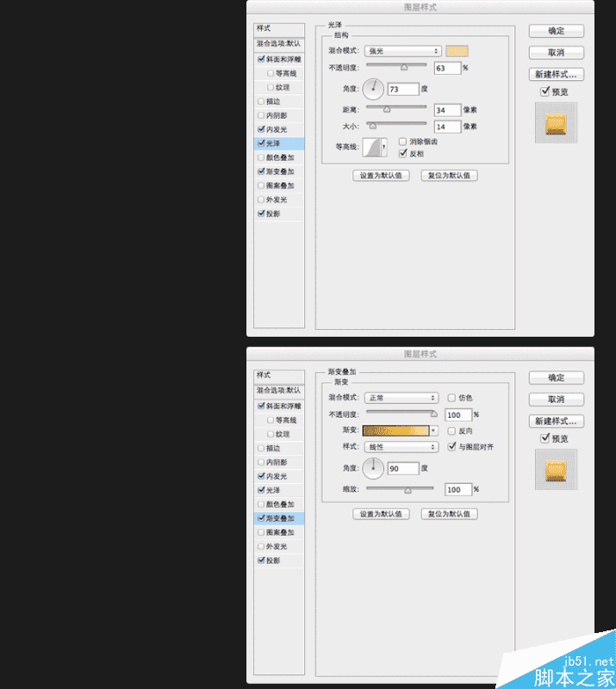Click the Satin angle dial showing 73 degrees

(373, 89)
